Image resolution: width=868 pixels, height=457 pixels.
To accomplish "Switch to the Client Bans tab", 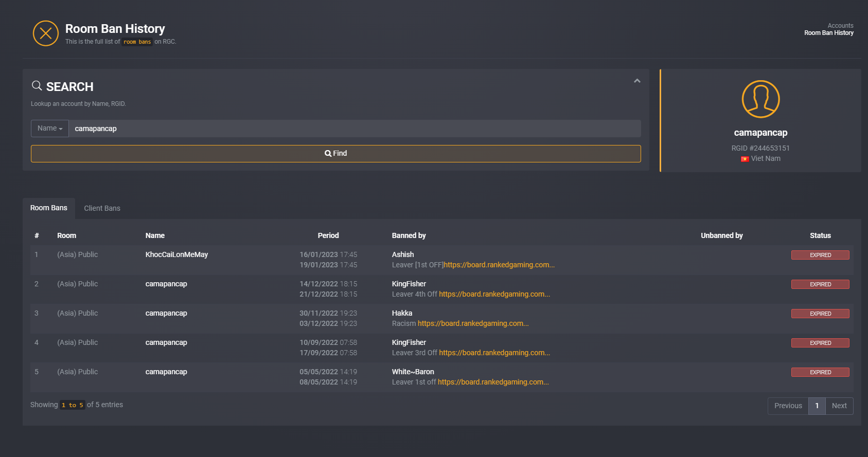I will pyautogui.click(x=102, y=208).
